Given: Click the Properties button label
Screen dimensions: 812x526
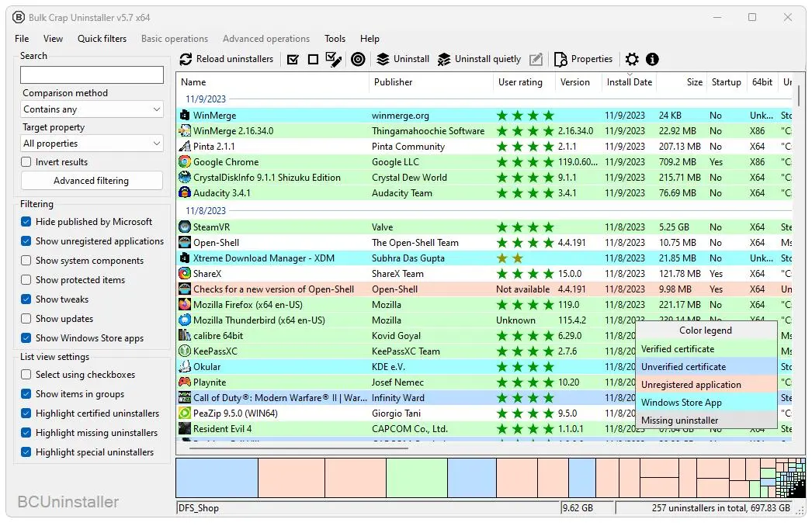Looking at the screenshot, I should [x=592, y=59].
